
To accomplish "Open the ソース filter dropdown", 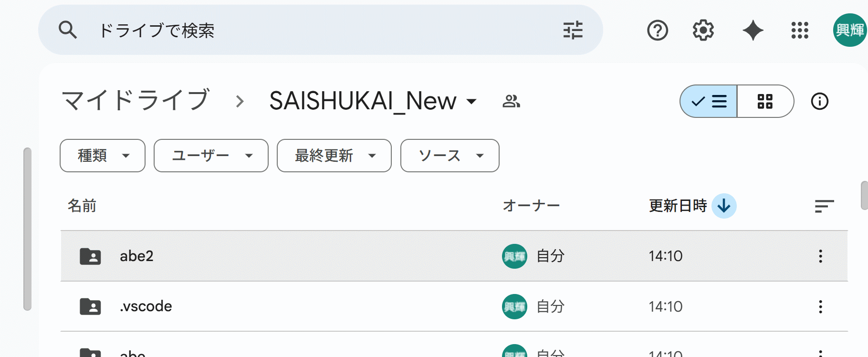I will [x=449, y=156].
